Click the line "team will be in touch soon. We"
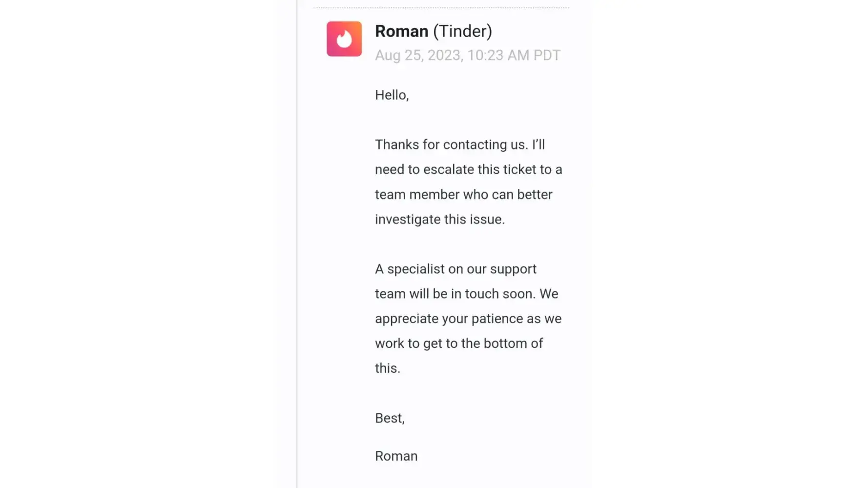The height and width of the screenshot is (488, 868). click(466, 294)
